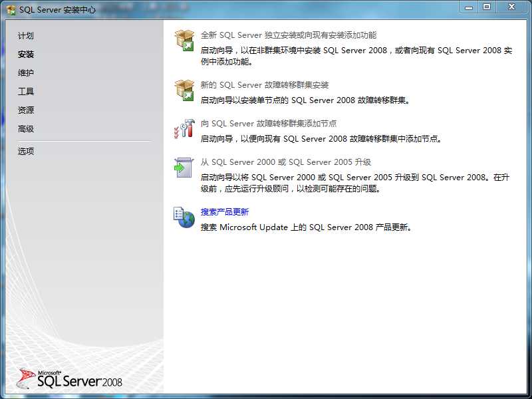This screenshot has height=399, width=532.
Task: Open the 高级 sidebar section
Action: (x=26, y=128)
